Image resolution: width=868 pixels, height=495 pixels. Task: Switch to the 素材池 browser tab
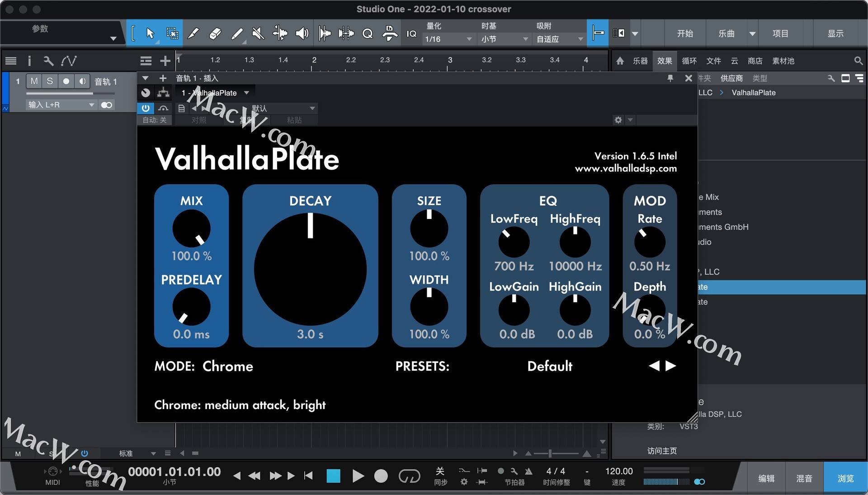(783, 61)
